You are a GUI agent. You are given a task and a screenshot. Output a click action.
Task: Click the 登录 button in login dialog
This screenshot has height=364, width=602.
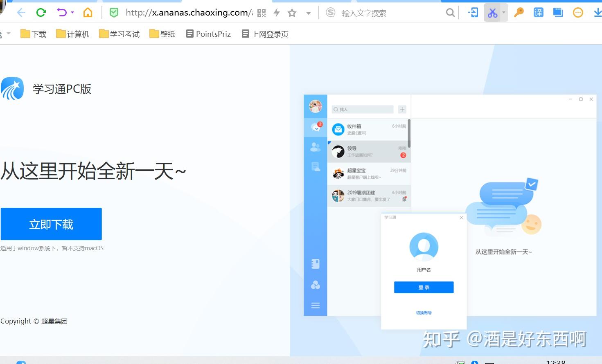pyautogui.click(x=424, y=287)
